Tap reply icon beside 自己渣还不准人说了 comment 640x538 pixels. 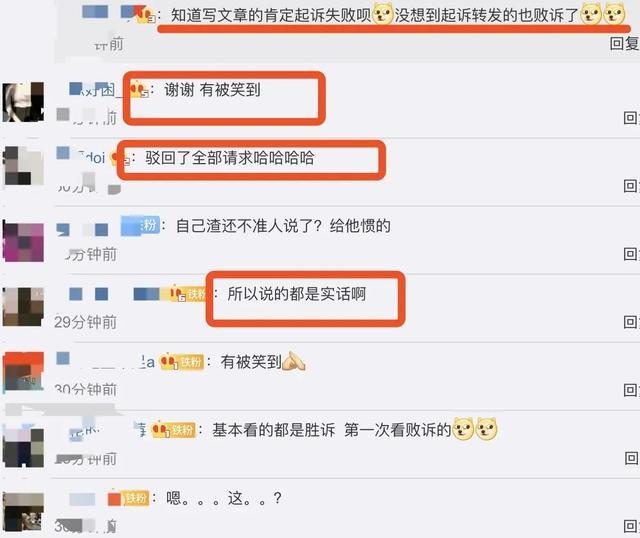(x=631, y=254)
